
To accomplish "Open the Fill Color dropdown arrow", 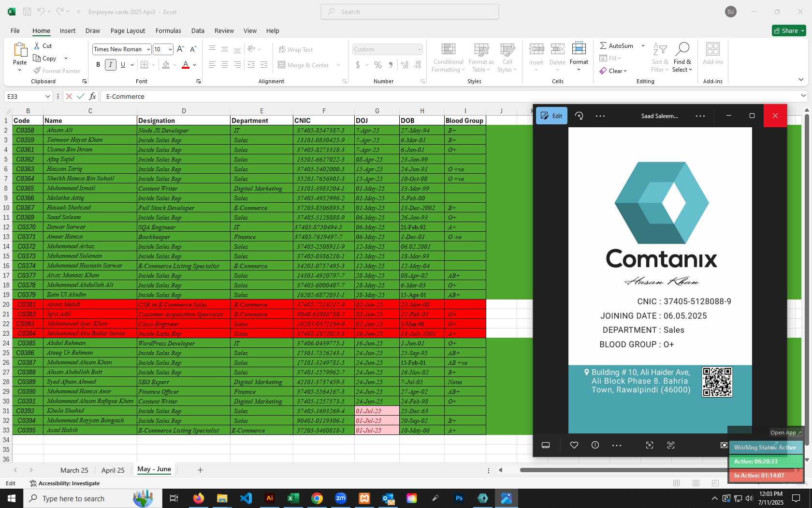I will coord(175,65).
